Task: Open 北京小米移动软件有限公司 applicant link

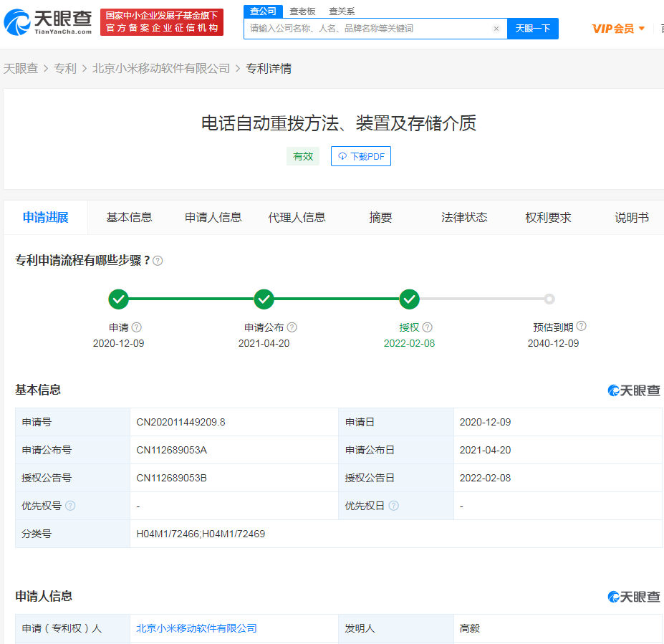Action: (196, 628)
